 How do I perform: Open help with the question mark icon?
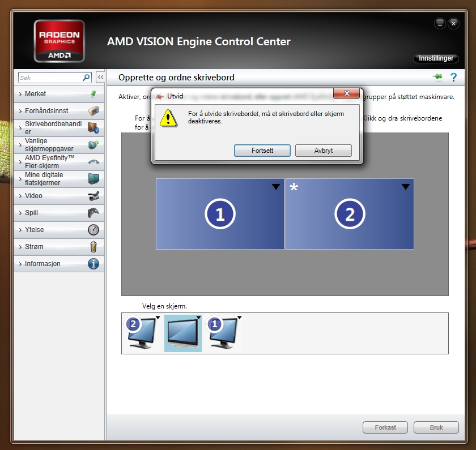(x=453, y=78)
